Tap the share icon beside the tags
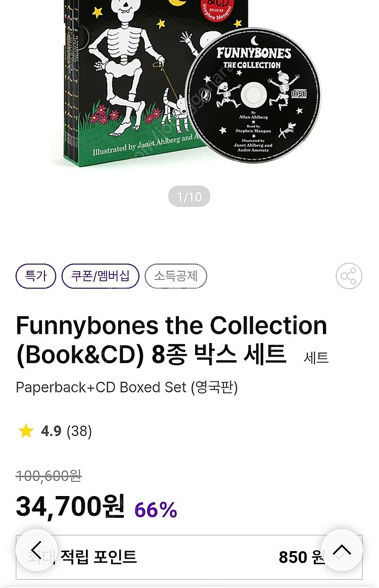The width and height of the screenshot is (379, 588). tap(349, 276)
